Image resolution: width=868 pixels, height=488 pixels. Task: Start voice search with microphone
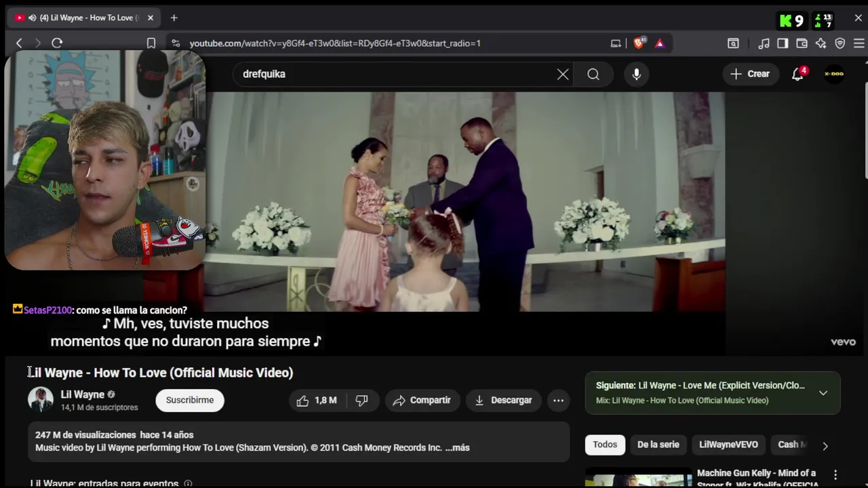click(x=636, y=74)
